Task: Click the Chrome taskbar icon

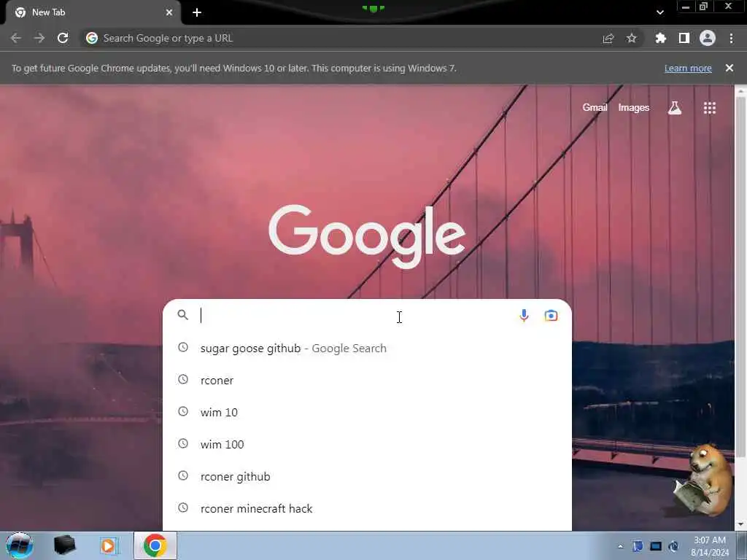Action: coord(155,545)
